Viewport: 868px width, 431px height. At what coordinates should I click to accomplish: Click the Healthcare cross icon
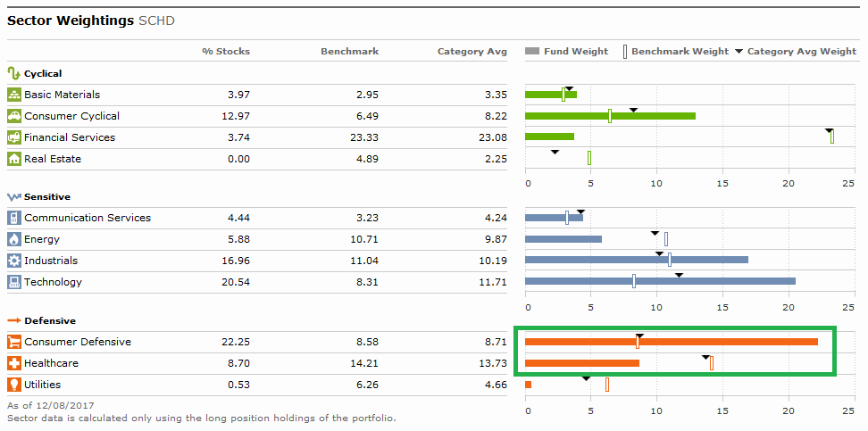14,363
